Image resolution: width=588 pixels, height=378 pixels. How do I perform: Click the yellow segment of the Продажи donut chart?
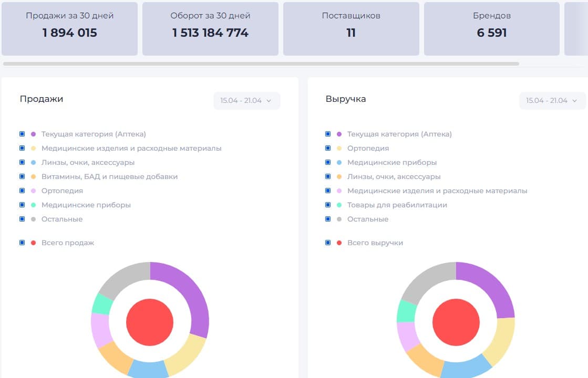186,354
